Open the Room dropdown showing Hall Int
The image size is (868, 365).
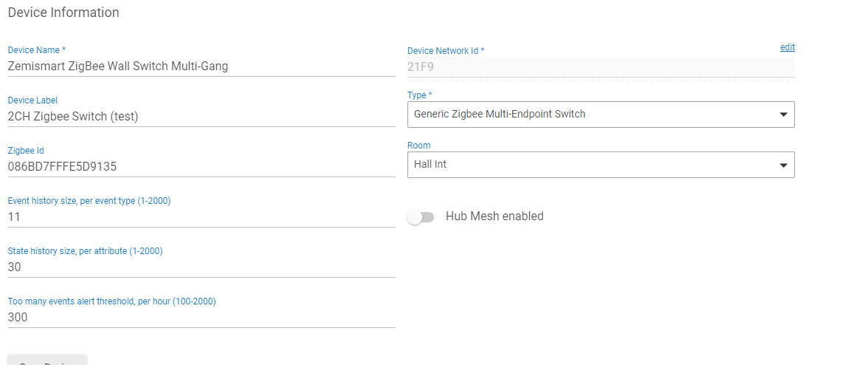(590, 165)
